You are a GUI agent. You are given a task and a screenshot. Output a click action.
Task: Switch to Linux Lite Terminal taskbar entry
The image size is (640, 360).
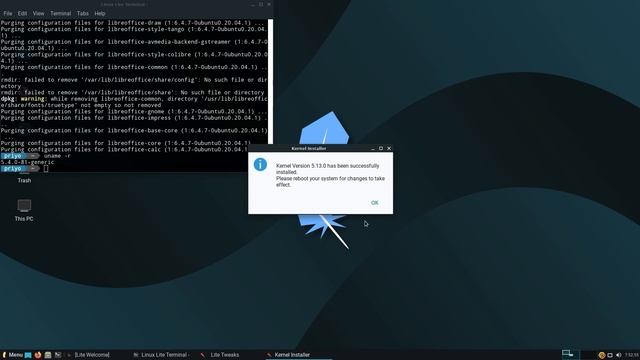[163, 355]
